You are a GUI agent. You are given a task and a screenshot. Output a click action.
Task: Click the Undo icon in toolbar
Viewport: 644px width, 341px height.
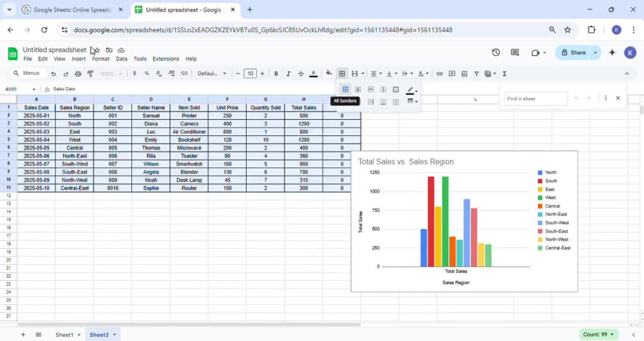tap(53, 73)
